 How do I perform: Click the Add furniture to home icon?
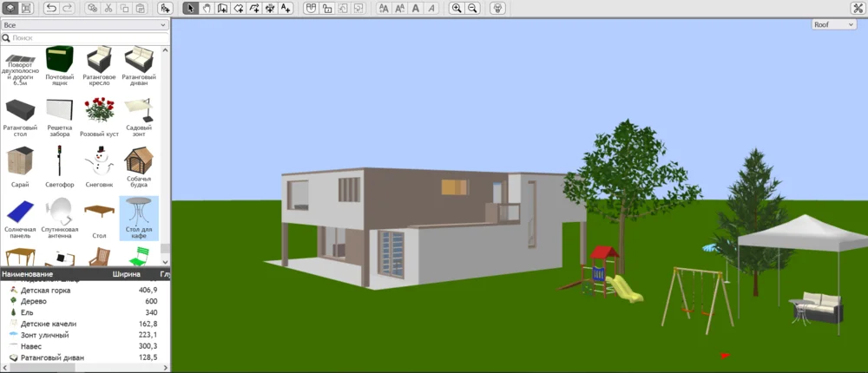click(x=166, y=8)
